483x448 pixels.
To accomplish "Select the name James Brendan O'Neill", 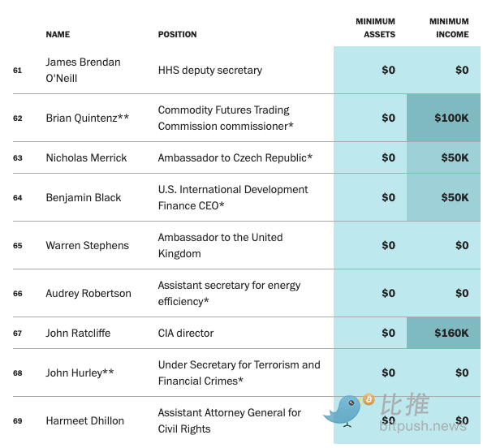I will (83, 70).
